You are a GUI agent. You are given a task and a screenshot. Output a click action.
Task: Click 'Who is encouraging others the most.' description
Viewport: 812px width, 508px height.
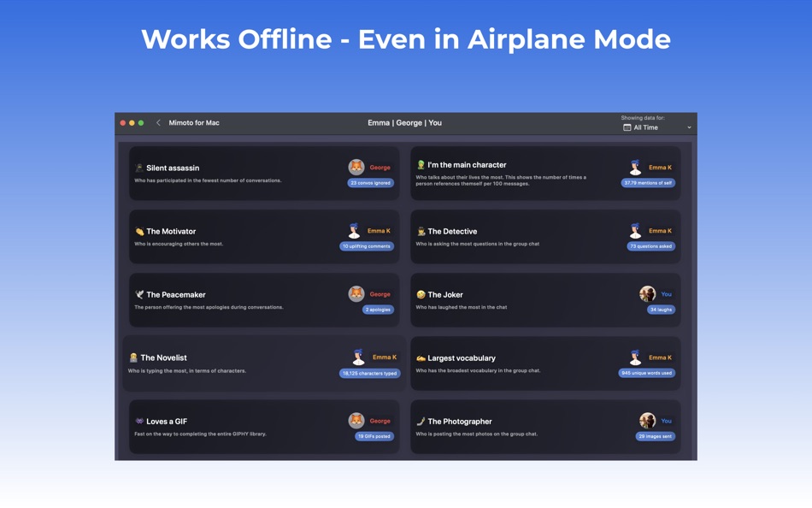pyautogui.click(x=179, y=244)
